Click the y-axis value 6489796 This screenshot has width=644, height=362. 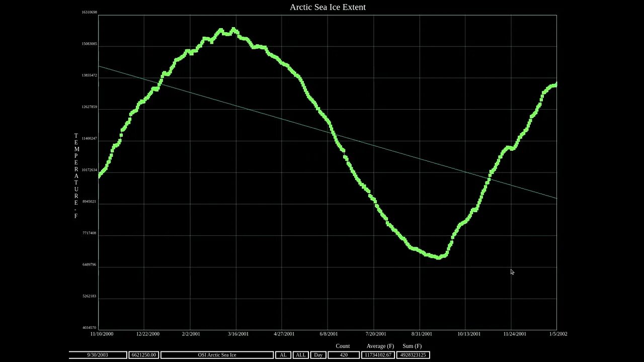click(x=89, y=264)
